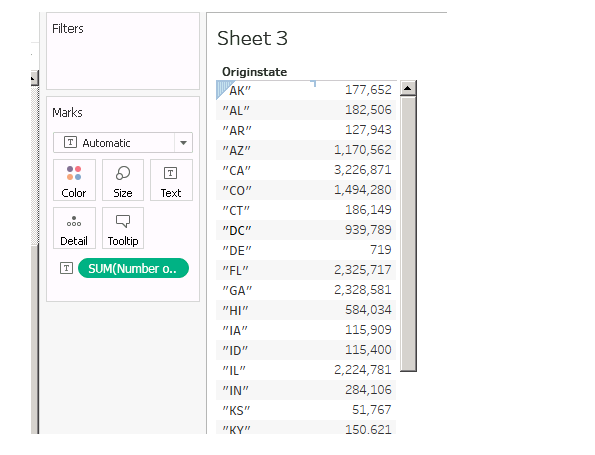
Task: Open the Text marks card
Action: (171, 180)
